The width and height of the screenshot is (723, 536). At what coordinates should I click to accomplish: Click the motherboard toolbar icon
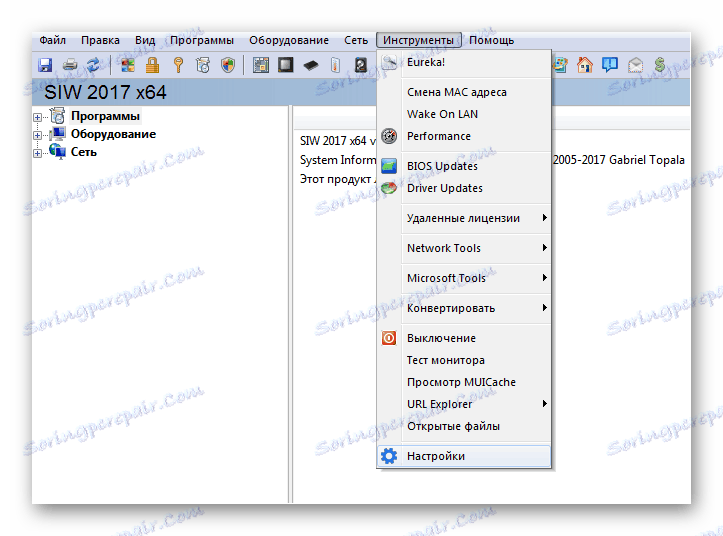261,65
